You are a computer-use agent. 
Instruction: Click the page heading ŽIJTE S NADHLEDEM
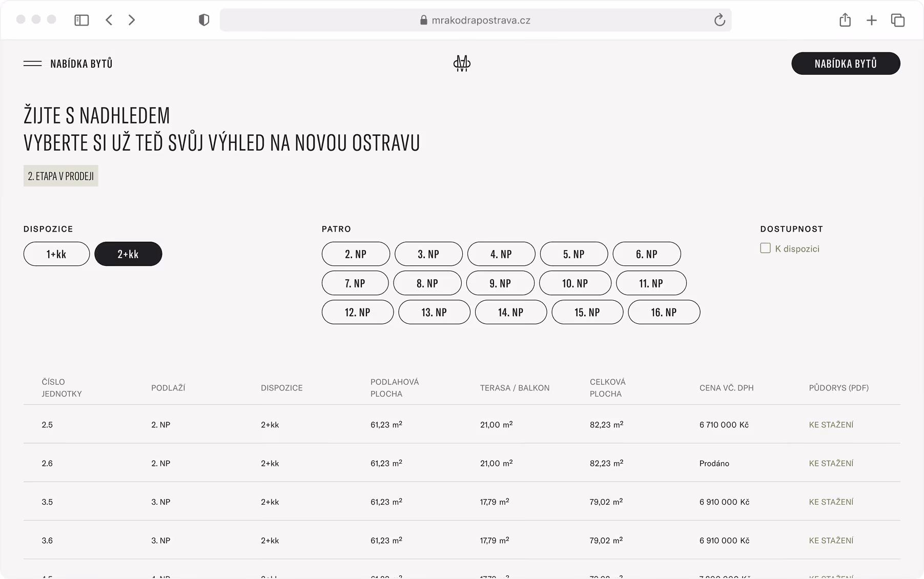97,116
